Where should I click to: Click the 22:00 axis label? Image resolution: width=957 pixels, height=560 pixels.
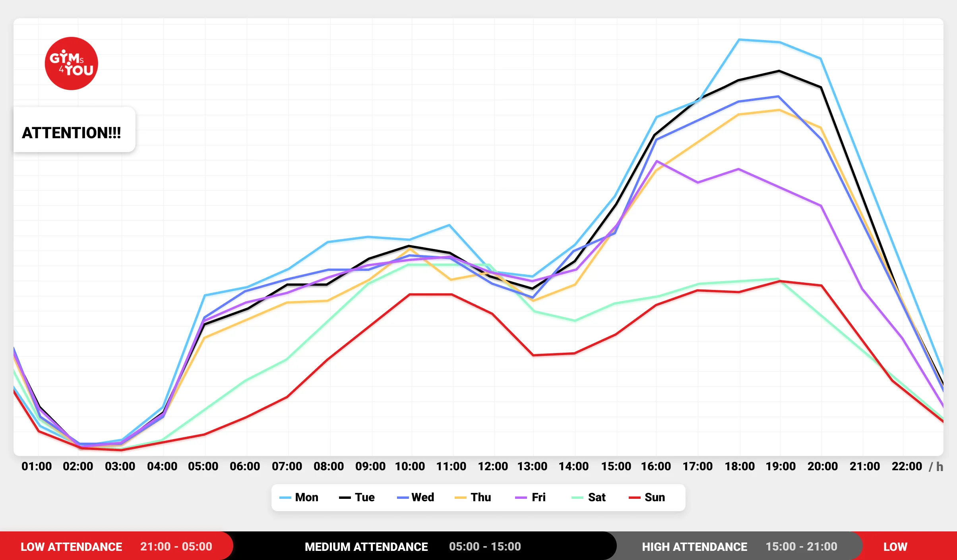pyautogui.click(x=907, y=466)
